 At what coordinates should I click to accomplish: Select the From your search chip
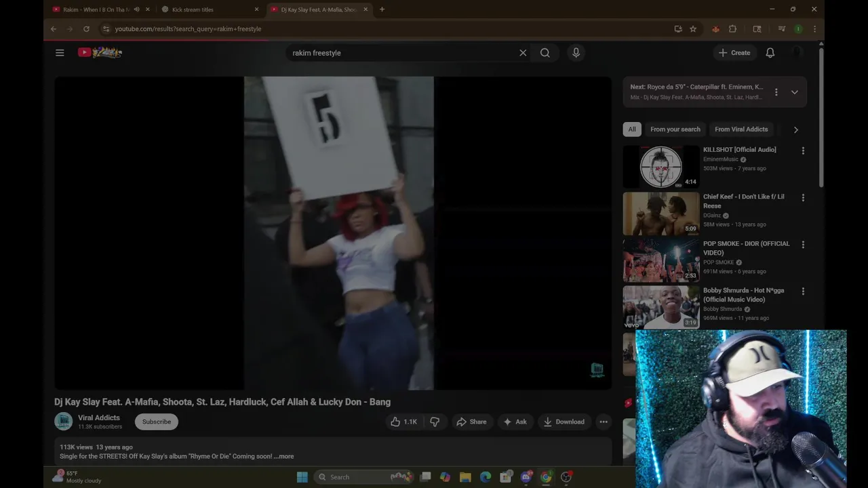675,129
